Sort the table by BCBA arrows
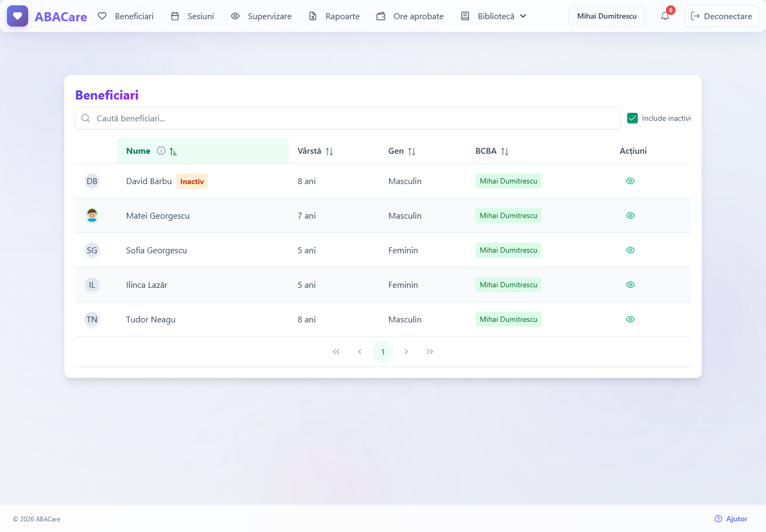This screenshot has width=766, height=532. [x=505, y=152]
